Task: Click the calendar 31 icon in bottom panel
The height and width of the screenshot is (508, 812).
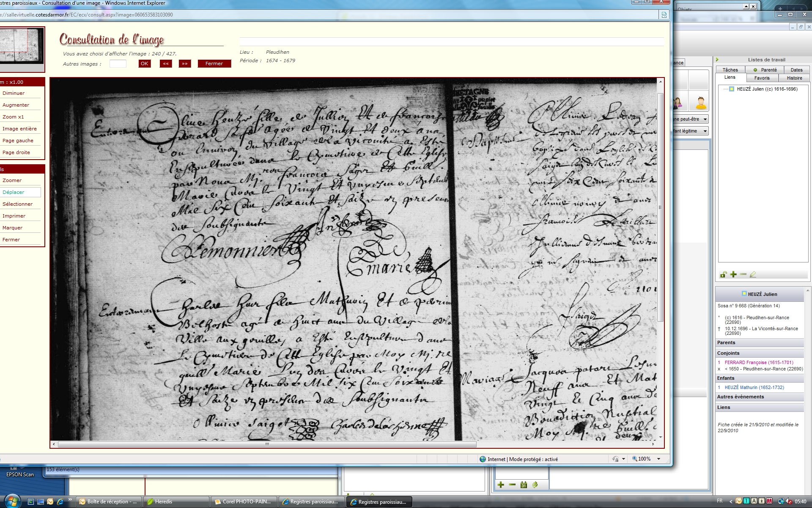Action: (x=524, y=485)
